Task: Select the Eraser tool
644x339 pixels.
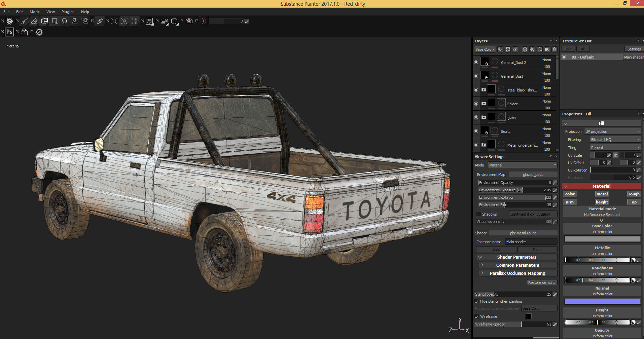Action: 34,21
